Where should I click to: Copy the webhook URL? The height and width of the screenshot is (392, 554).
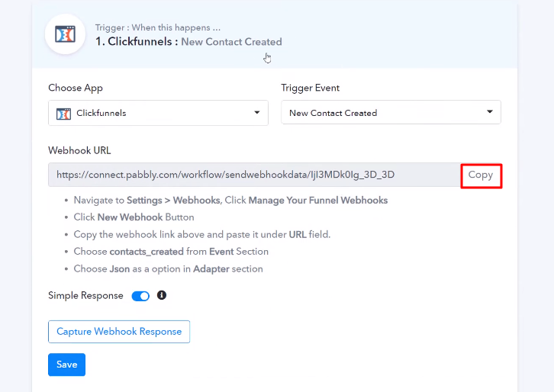(x=481, y=175)
